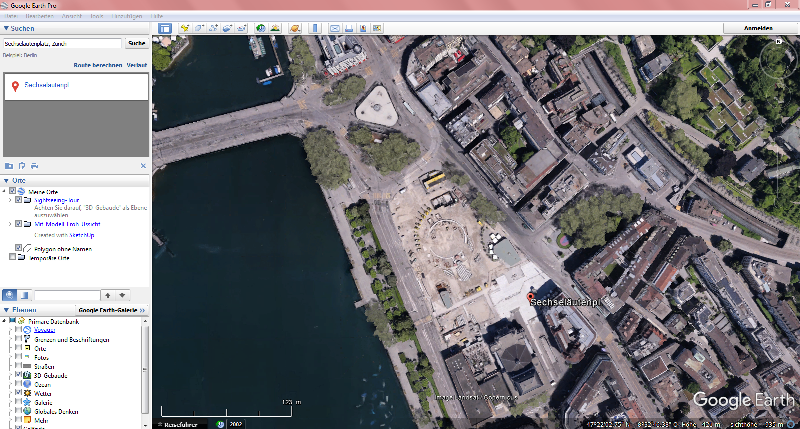800x429 pixels.
Task: Click the email toolbar icon
Action: [335, 28]
